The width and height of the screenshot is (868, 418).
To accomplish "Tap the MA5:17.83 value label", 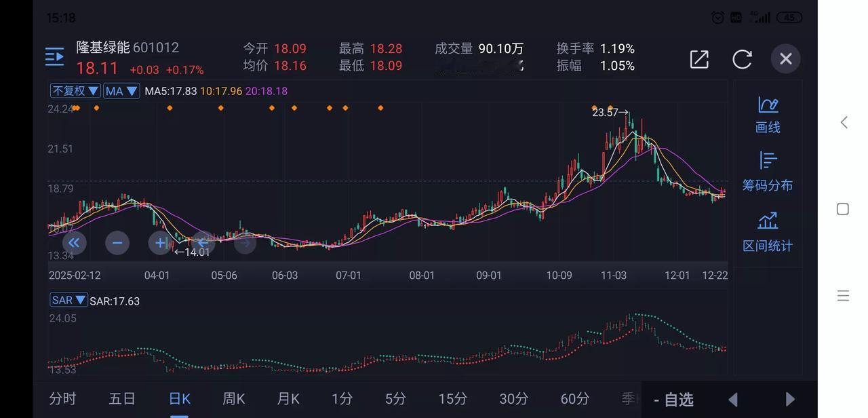I will click(x=171, y=91).
